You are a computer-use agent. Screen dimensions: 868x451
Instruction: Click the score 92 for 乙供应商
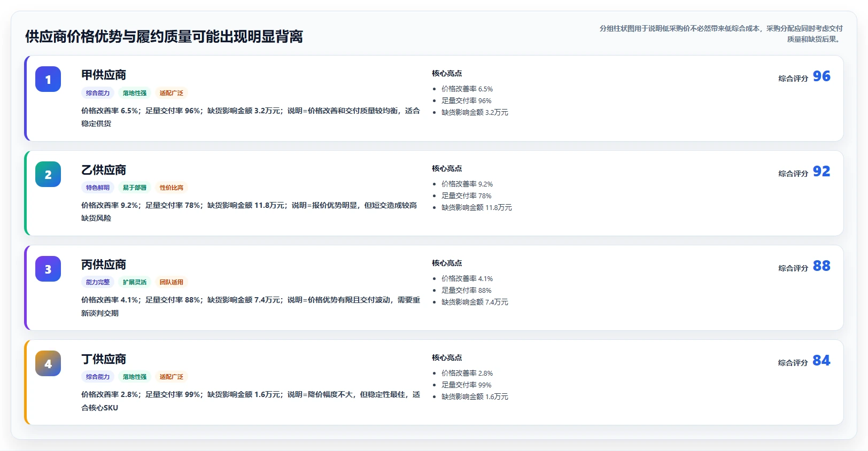(x=821, y=172)
